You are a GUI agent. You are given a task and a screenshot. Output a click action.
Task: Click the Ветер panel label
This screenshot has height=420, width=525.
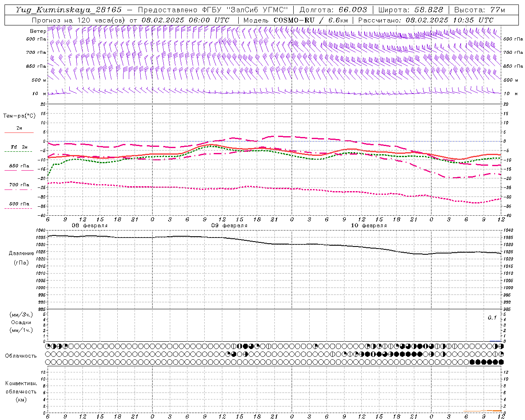[38, 31]
